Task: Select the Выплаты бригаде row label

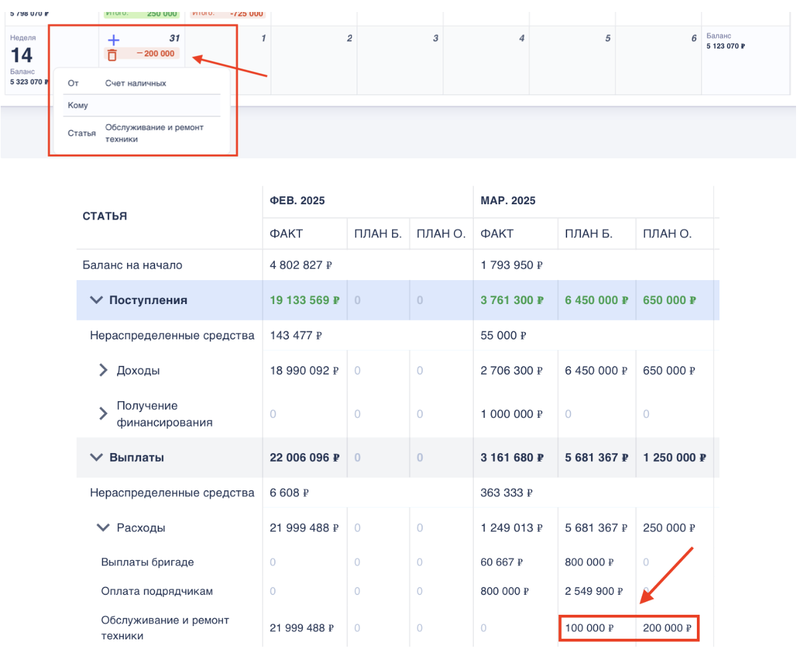Action: tap(148, 562)
